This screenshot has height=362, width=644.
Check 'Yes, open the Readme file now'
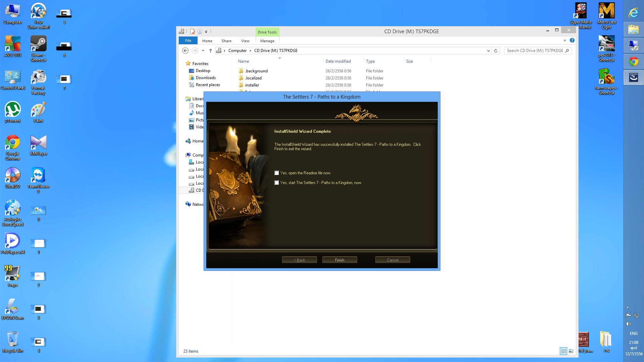[277, 173]
